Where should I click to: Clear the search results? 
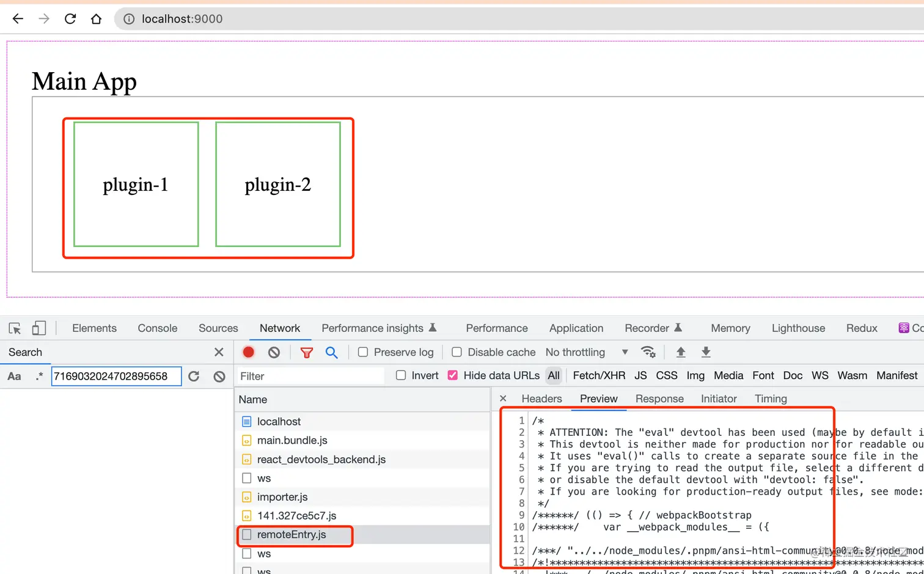tap(219, 377)
